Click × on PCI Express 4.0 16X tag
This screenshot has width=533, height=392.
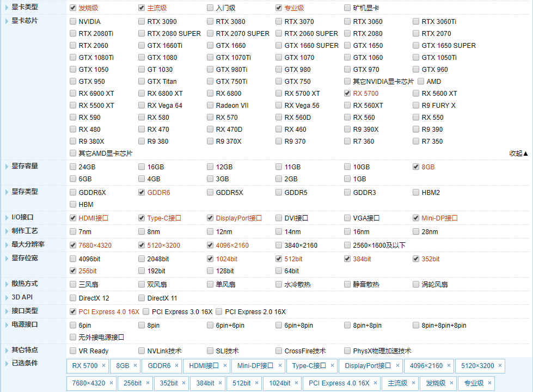pos(375,383)
